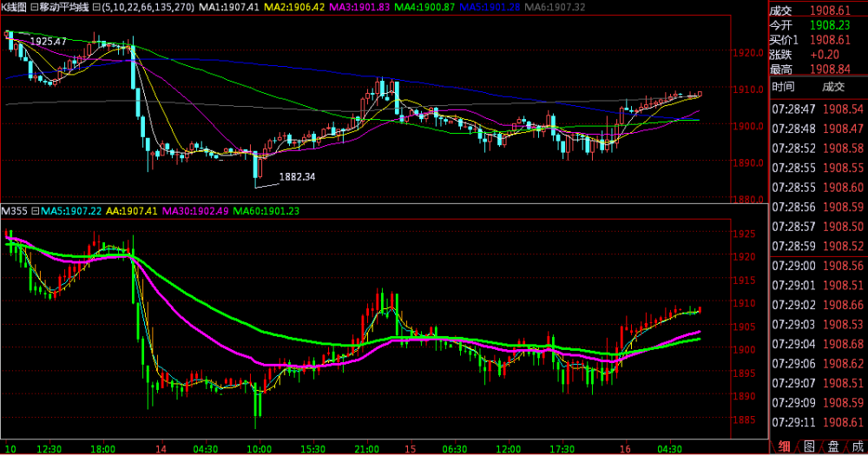Click the M355 indicator label

click(15, 211)
